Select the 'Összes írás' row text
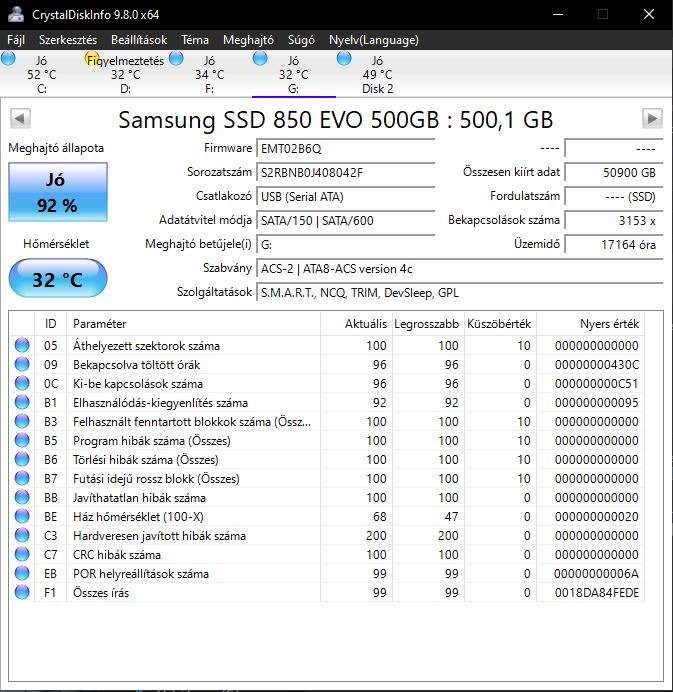Image resolution: width=673 pixels, height=692 pixels. pos(101,592)
